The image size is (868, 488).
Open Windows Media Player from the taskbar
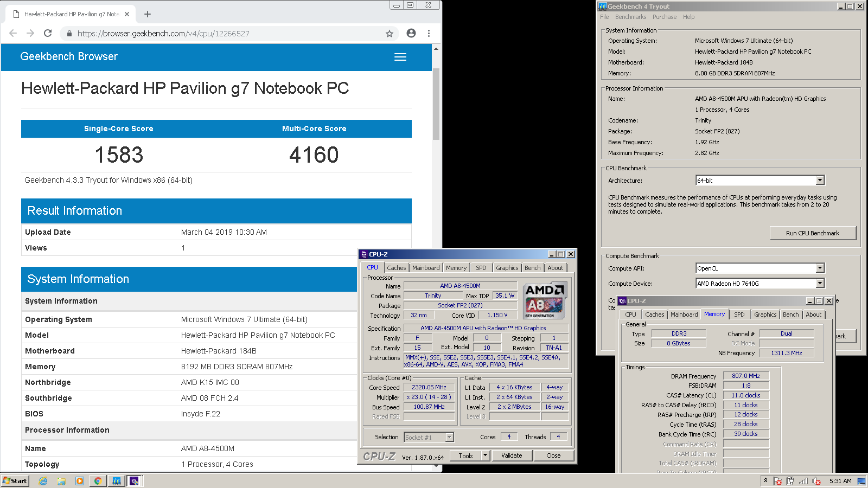click(x=80, y=481)
